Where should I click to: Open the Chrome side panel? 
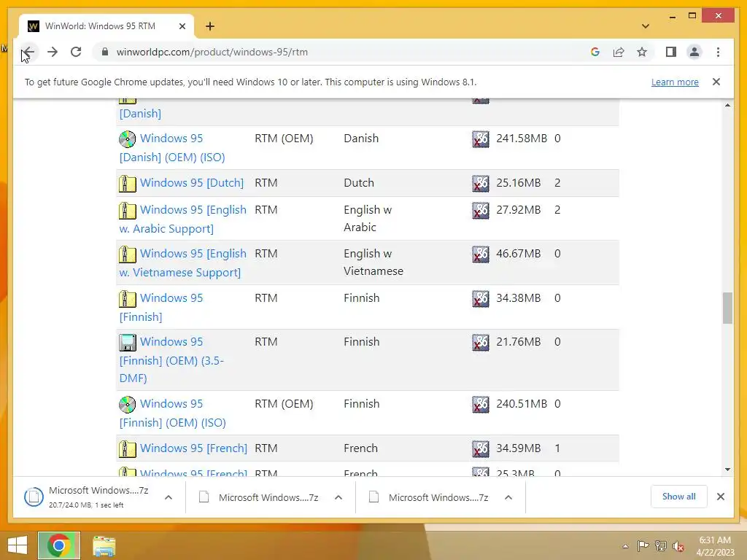tap(671, 52)
